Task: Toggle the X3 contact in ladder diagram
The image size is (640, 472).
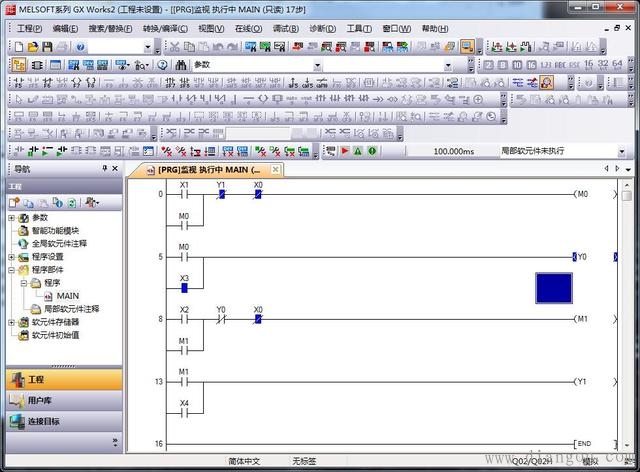Action: point(184,287)
